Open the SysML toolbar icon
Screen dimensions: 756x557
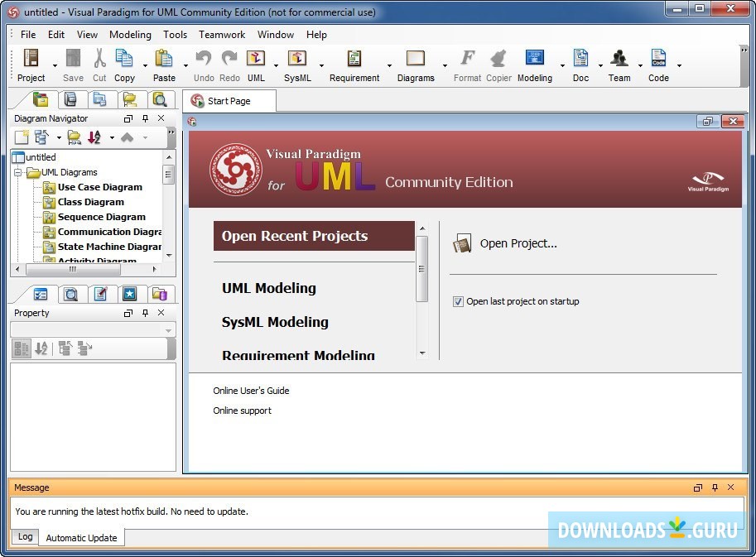tap(297, 58)
